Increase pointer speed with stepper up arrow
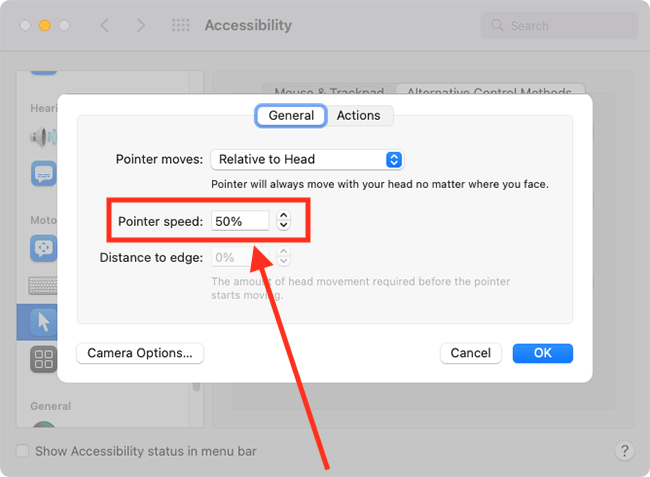This screenshot has height=477, width=650. point(284,215)
